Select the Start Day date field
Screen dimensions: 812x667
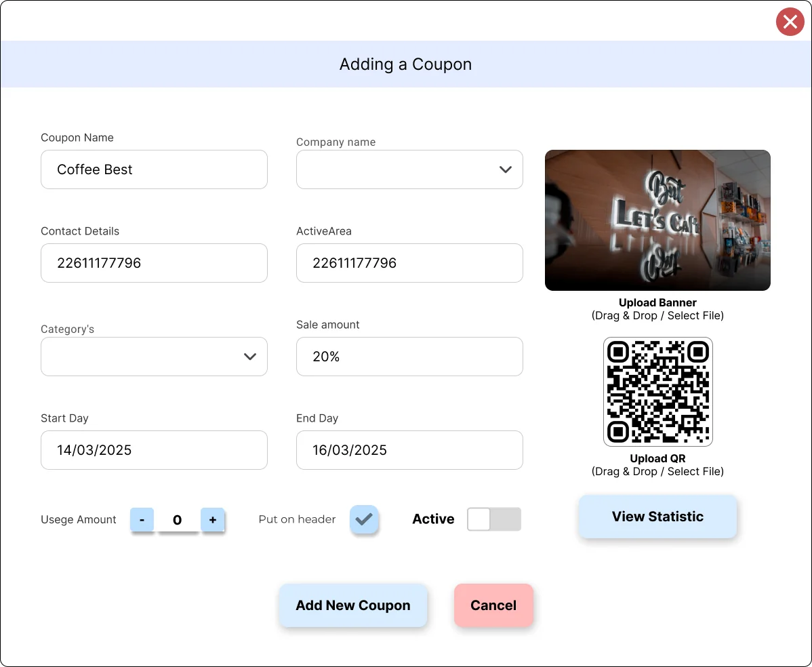click(x=154, y=450)
